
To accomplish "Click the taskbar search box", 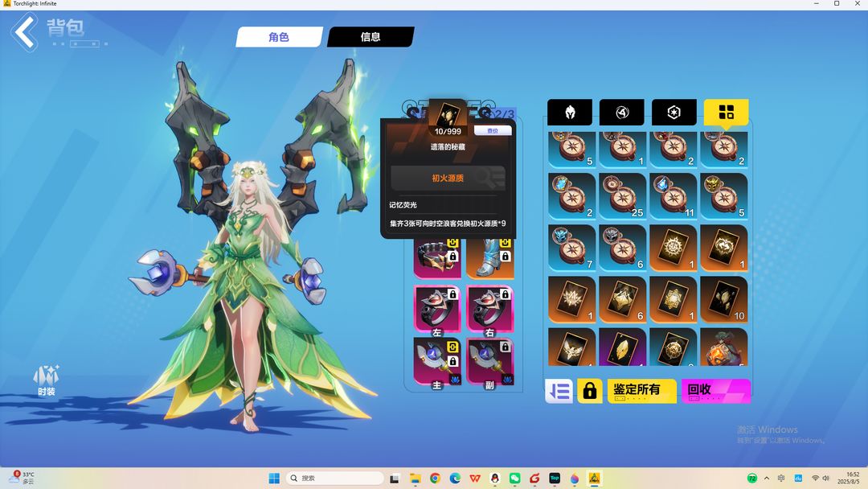I will coord(335,478).
